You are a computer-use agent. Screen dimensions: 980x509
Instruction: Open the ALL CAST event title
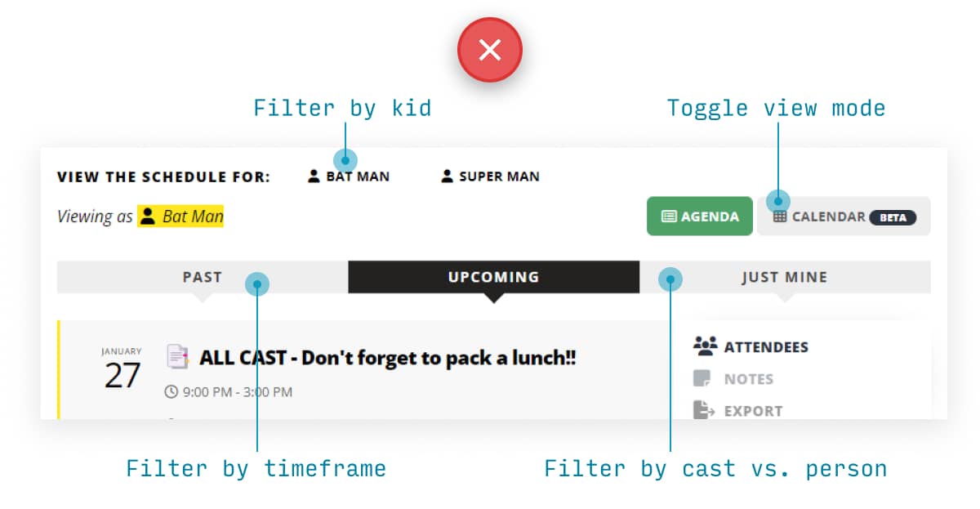tap(388, 357)
